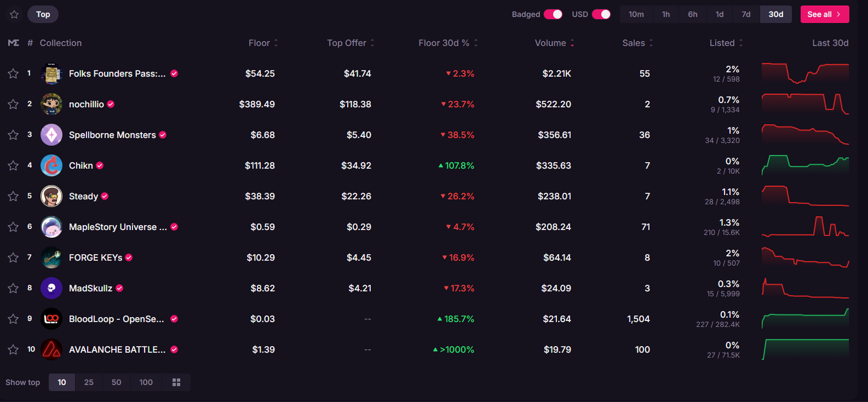Click the BloodLoop collection logo
This screenshot has width=868, height=402.
(51, 319)
